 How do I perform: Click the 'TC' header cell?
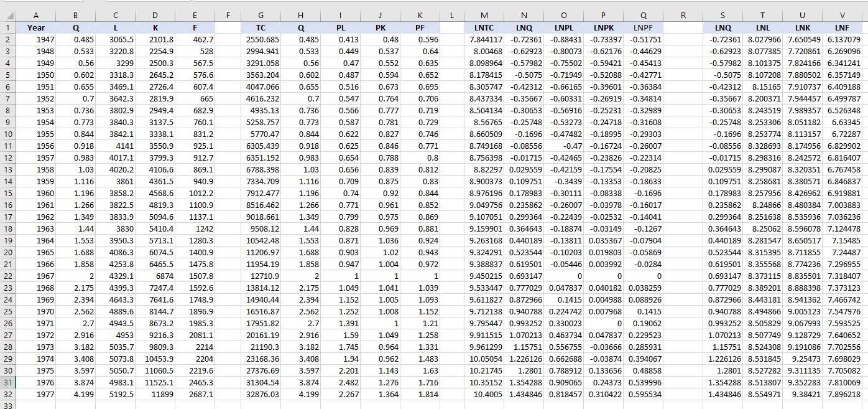point(261,27)
